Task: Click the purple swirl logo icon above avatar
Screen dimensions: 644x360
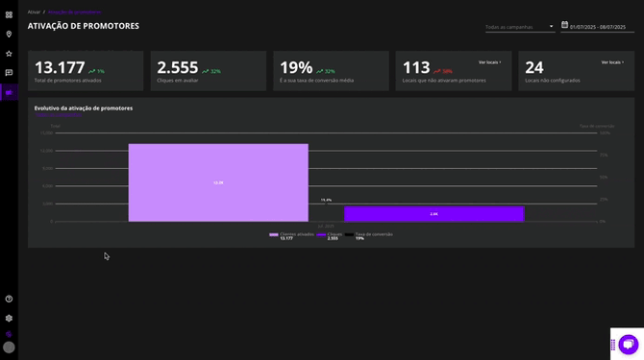Action: tap(9, 334)
